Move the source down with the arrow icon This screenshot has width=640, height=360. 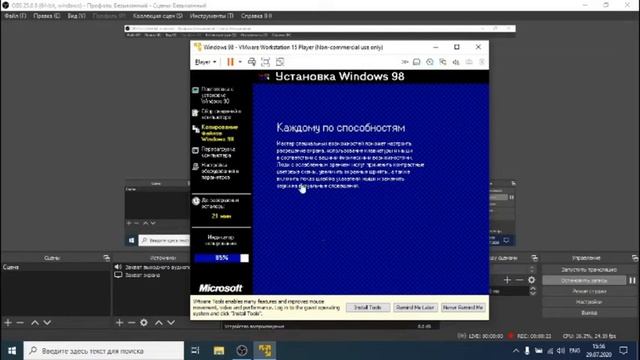[171, 323]
